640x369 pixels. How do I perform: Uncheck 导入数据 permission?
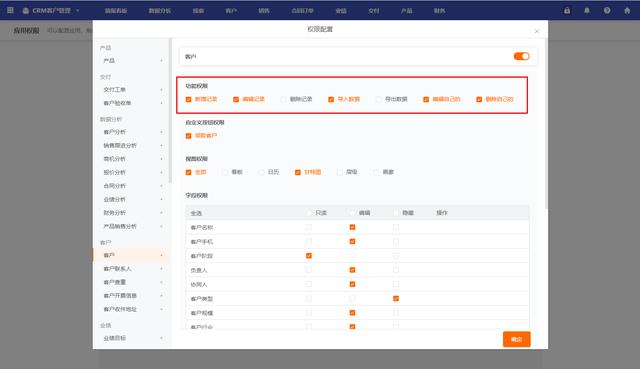[x=331, y=99]
